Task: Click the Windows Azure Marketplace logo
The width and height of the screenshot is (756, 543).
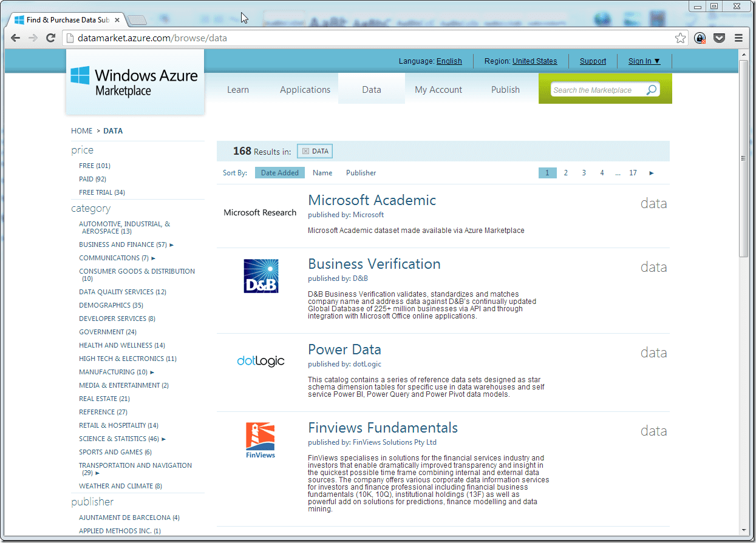Action: coord(135,82)
